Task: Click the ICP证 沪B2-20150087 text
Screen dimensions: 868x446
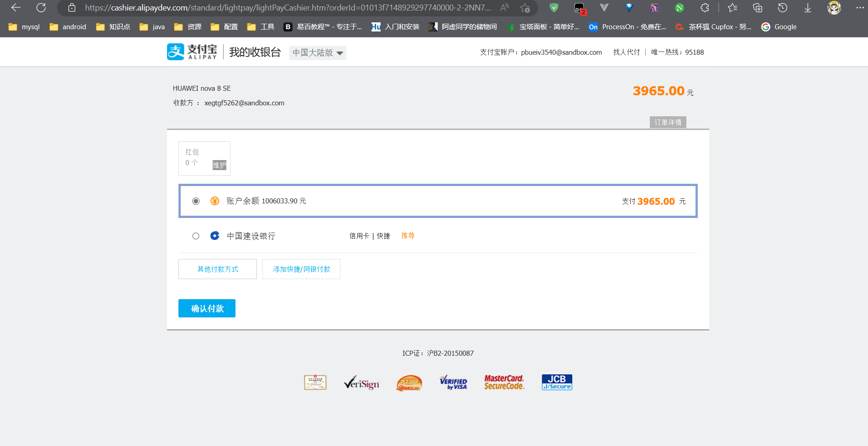Action: tap(438, 353)
